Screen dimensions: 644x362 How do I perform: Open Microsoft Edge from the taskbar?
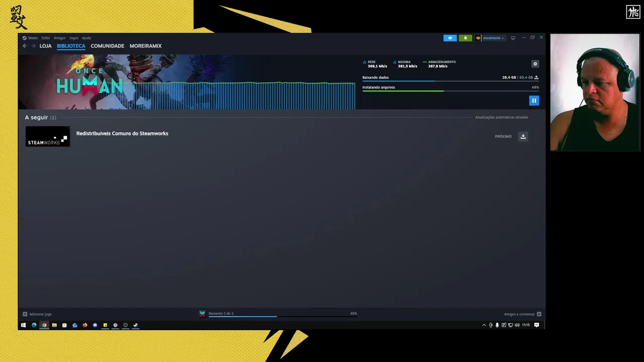pyautogui.click(x=34, y=325)
